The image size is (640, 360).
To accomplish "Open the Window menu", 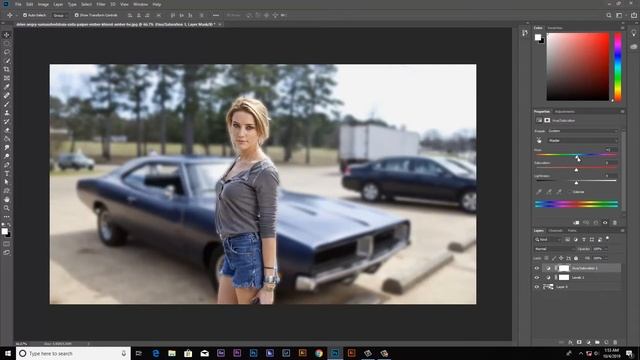I will click(140, 4).
